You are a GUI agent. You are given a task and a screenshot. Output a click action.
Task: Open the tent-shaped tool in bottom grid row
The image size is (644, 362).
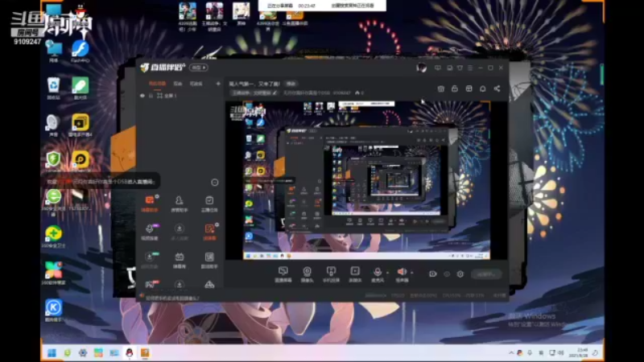pos(209,284)
